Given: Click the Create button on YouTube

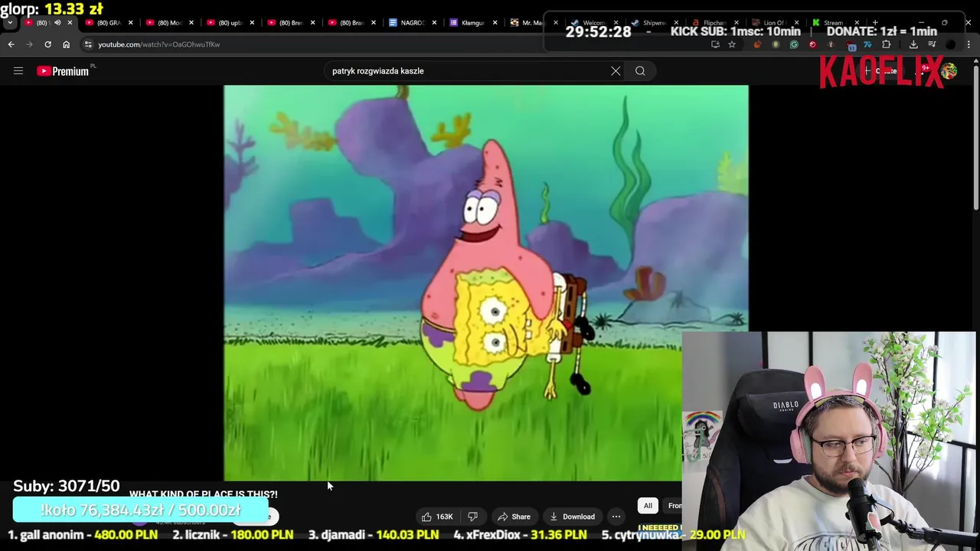Looking at the screenshot, I should (880, 71).
